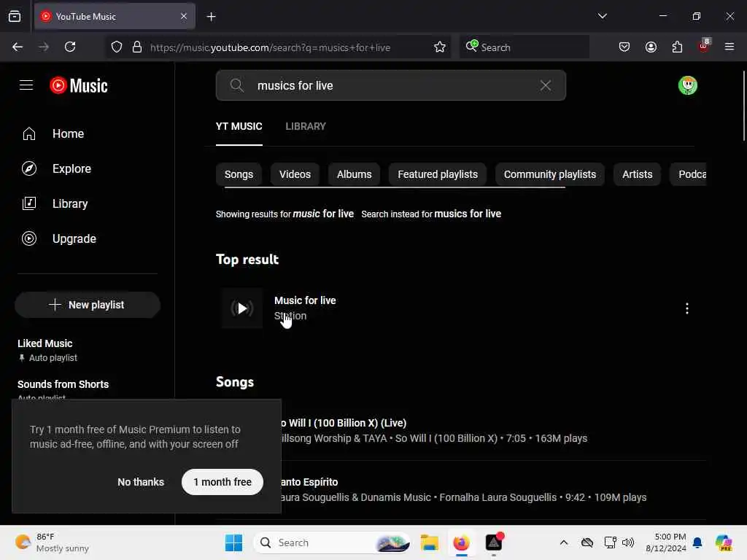Open the Extensions puzzle icon
The height and width of the screenshot is (560, 747).
tap(677, 47)
